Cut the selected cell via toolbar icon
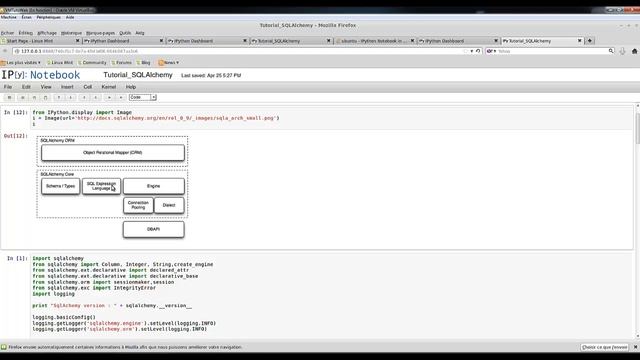The height and width of the screenshot is (360, 640). [x=22, y=98]
